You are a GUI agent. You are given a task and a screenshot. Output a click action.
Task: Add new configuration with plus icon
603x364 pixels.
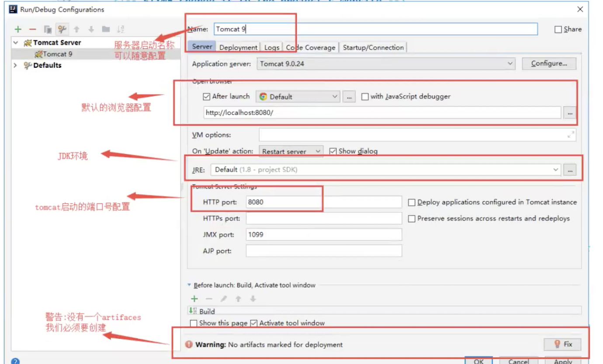18,29
